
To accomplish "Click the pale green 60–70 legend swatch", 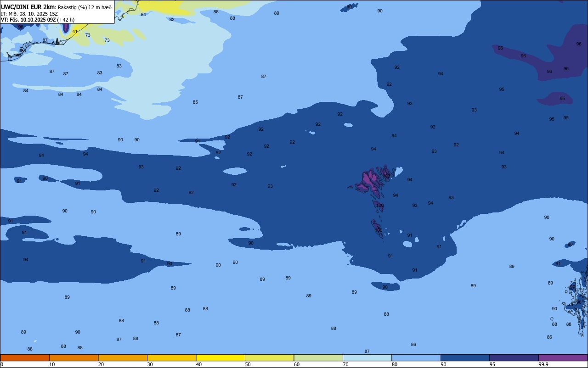I will pyautogui.click(x=318, y=357).
